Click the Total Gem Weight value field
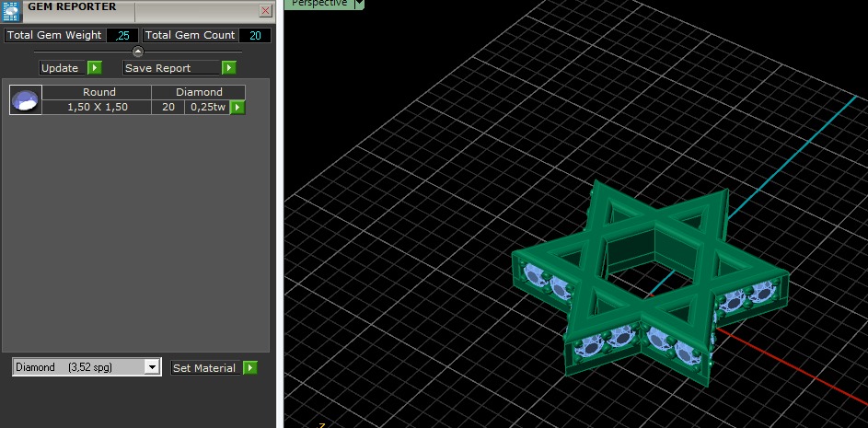The width and height of the screenshot is (868, 428). [122, 35]
